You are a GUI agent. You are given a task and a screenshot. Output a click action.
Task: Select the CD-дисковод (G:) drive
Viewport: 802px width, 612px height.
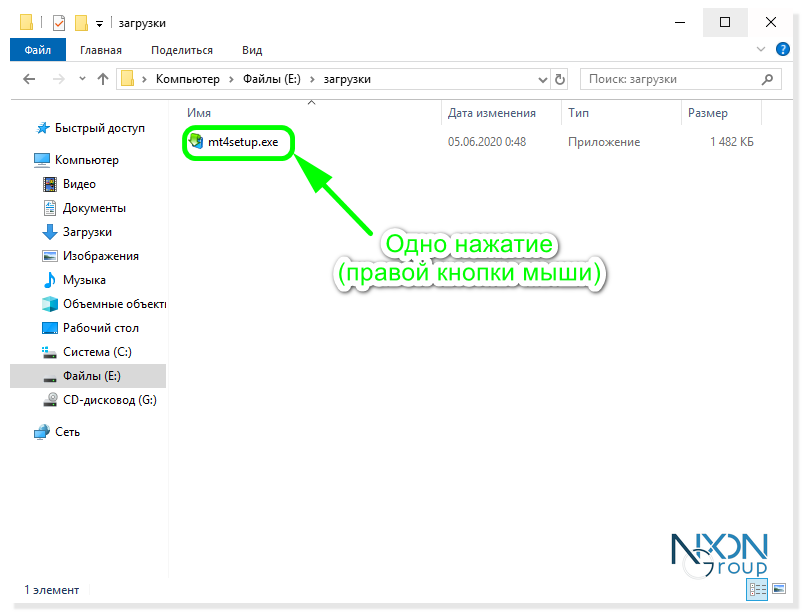point(109,400)
